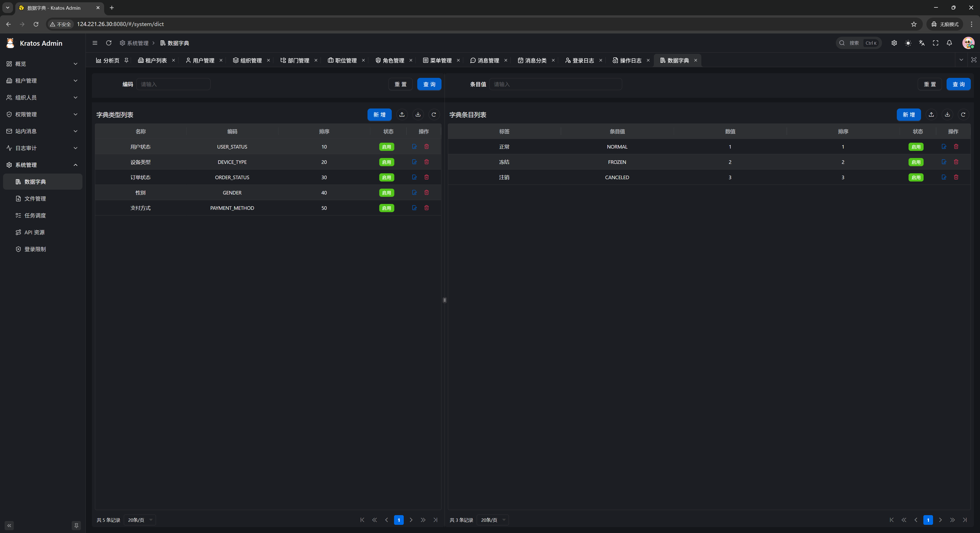Upload icon in 字典类型列表 toolbar
The width and height of the screenshot is (980, 533).
pyautogui.click(x=402, y=115)
